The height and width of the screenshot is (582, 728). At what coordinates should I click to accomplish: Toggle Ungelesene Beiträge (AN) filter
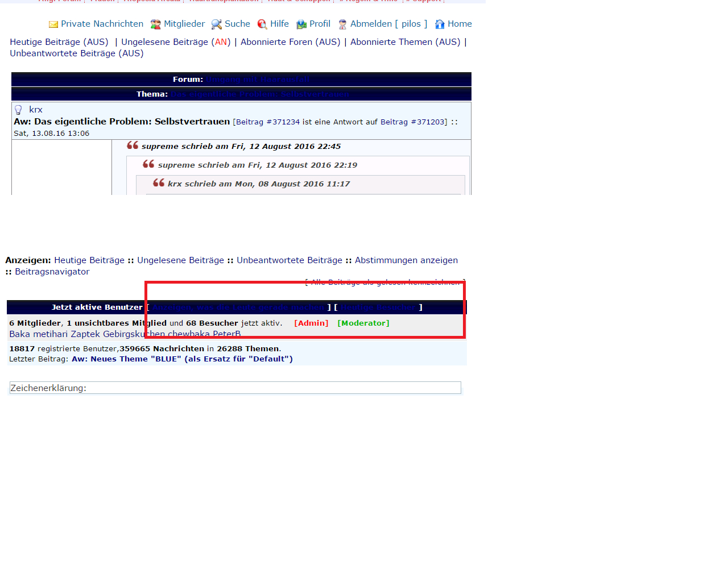(x=176, y=42)
